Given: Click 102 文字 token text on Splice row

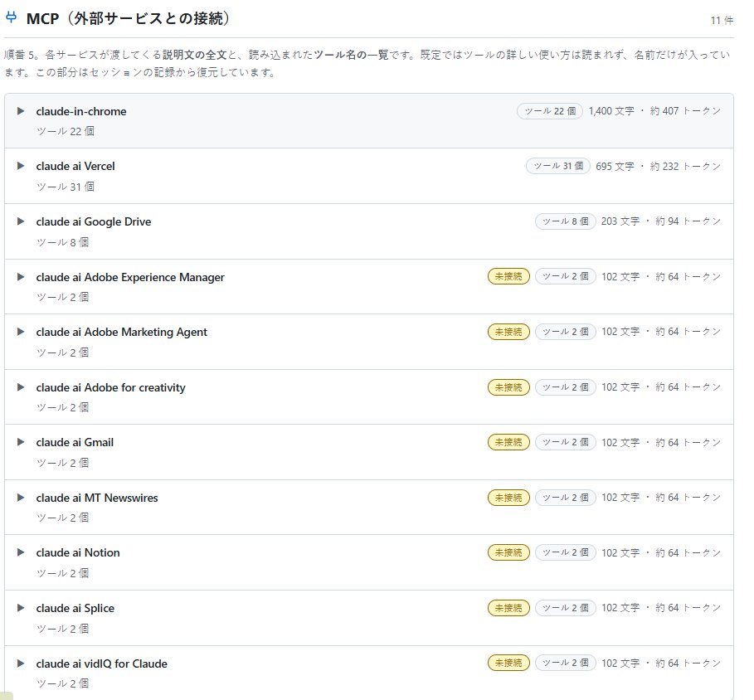Looking at the screenshot, I should 661,608.
